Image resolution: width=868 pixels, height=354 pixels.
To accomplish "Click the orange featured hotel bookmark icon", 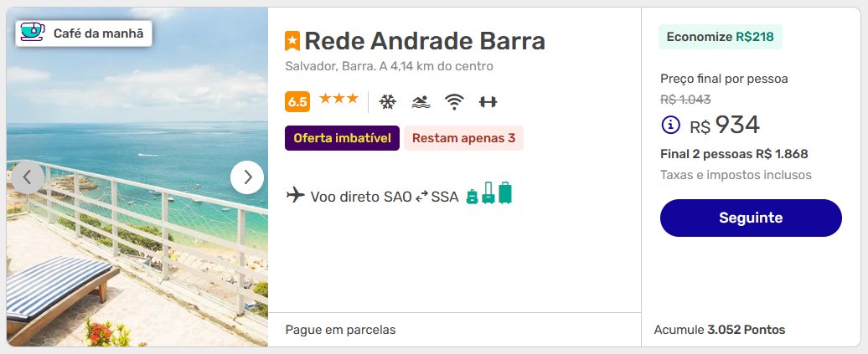I will [x=292, y=41].
